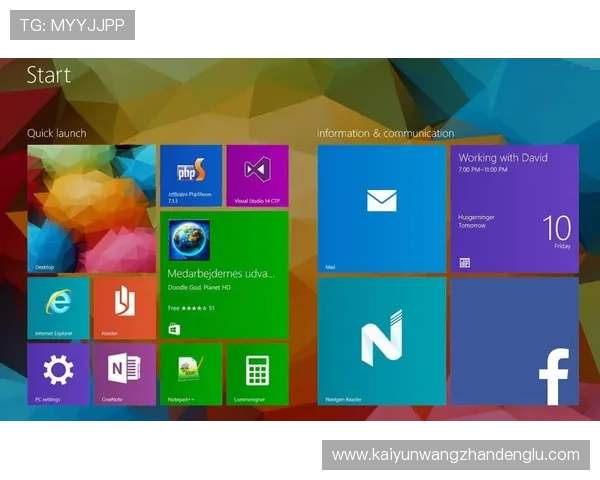The width and height of the screenshot is (600, 480).
Task: Click the Information & communication group header
Action: pyautogui.click(x=385, y=133)
